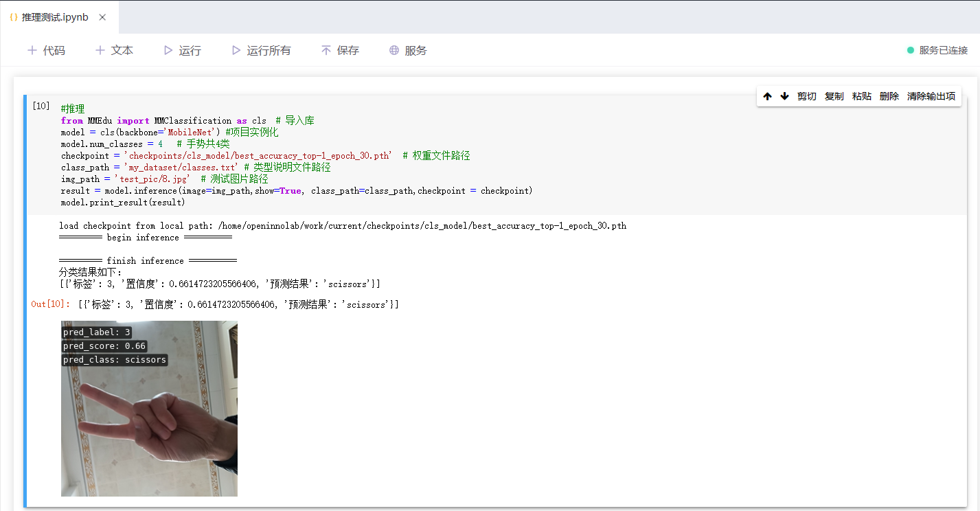This screenshot has height=511, width=980.
Task: Click 剪切 to cut the cell
Action: (x=807, y=96)
